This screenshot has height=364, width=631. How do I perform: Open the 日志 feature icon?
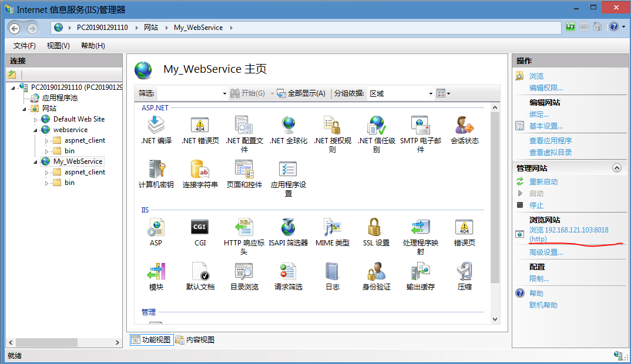click(333, 277)
